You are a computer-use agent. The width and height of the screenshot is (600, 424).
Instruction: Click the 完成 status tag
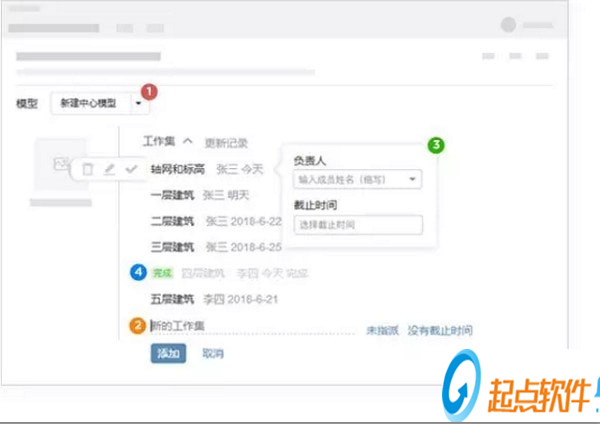point(162,273)
